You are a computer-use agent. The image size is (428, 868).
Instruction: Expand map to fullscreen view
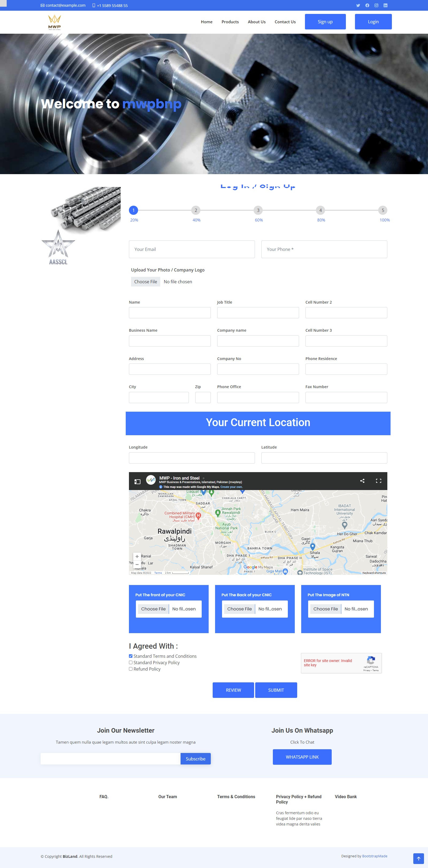[x=379, y=481]
